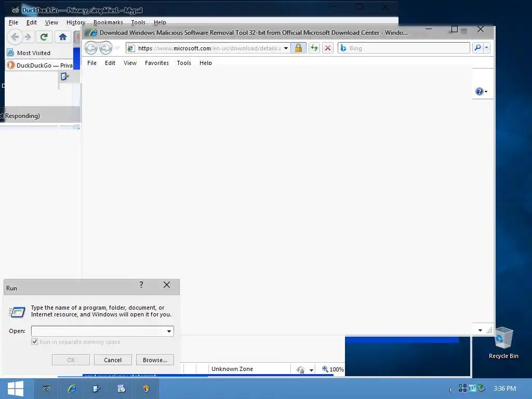Screen dimensions: 532x399
Task: Reload the page in Mypal browser
Action: pos(44,37)
